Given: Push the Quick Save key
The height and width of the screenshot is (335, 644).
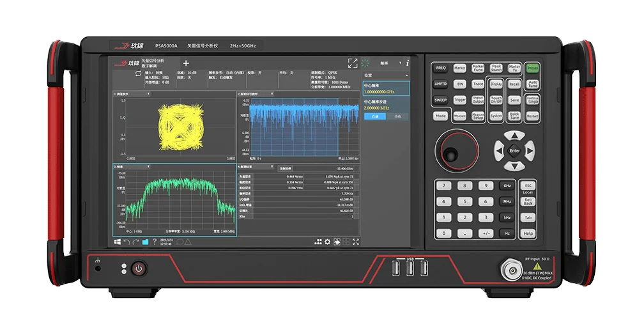Looking at the screenshot, I should coord(514,116).
